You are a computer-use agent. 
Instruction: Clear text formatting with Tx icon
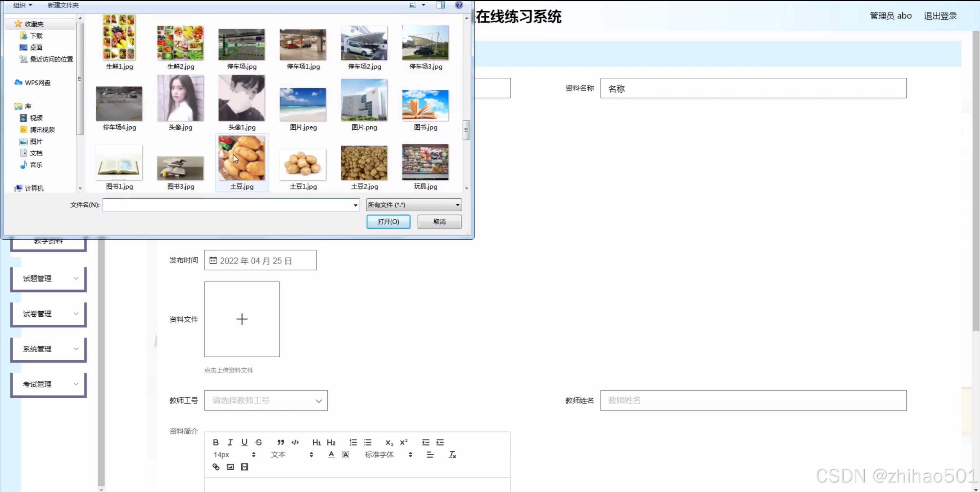tap(452, 454)
